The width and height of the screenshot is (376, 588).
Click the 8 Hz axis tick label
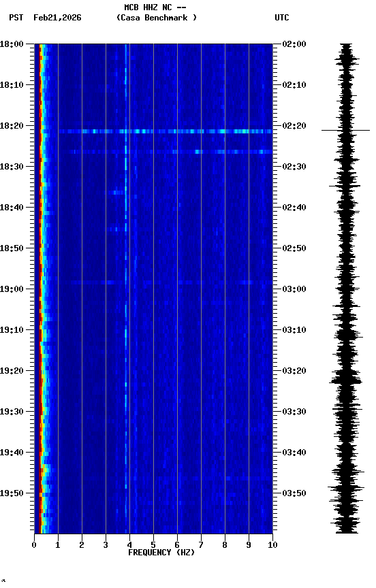(225, 545)
